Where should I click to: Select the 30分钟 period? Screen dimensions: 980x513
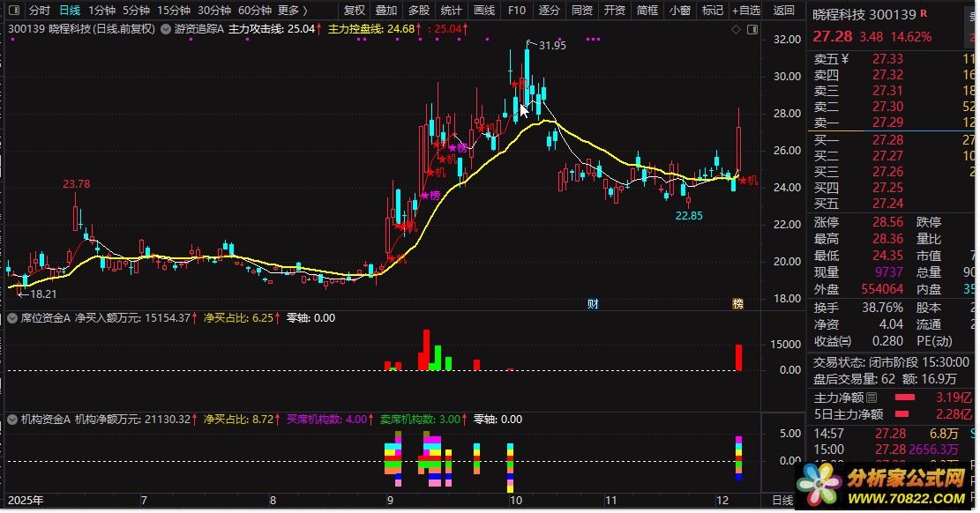213,10
